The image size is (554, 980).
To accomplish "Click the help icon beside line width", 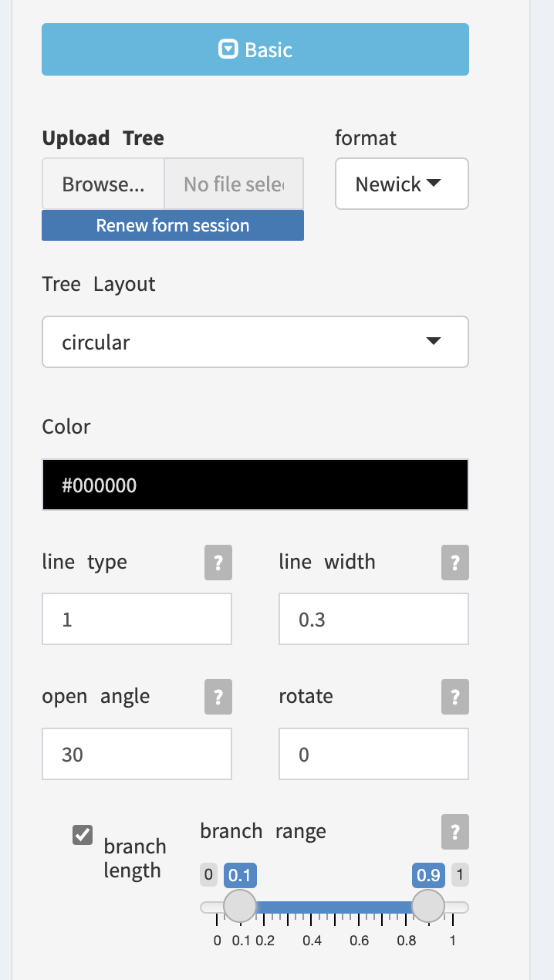I will [455, 563].
